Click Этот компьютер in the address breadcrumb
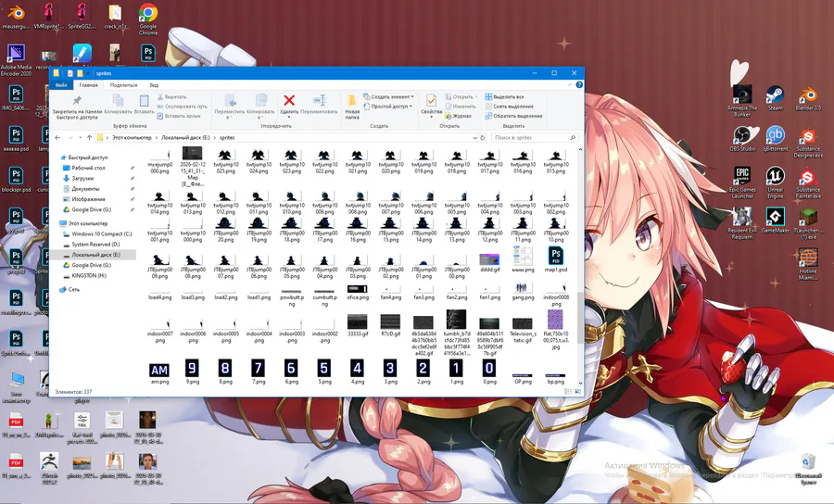This screenshot has height=504, width=834. 132,138
